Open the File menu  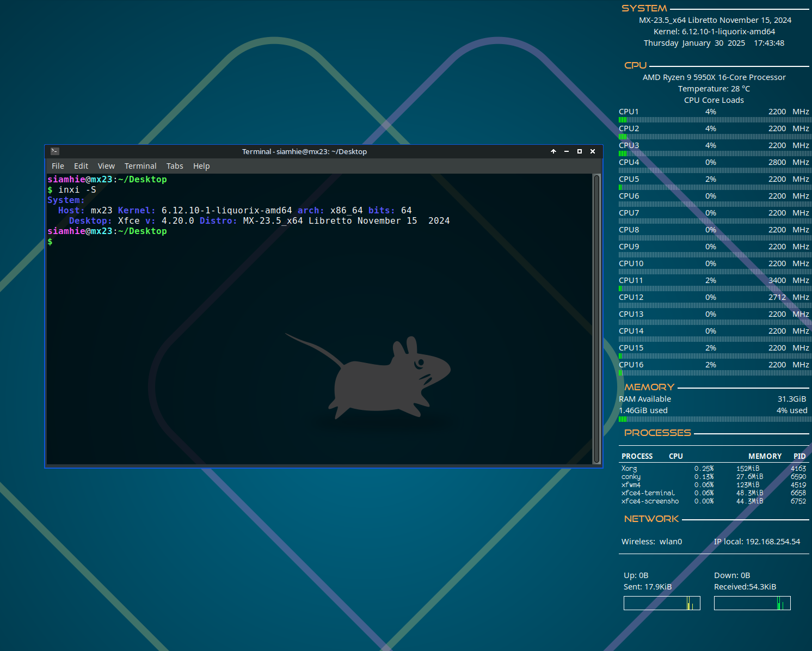58,166
